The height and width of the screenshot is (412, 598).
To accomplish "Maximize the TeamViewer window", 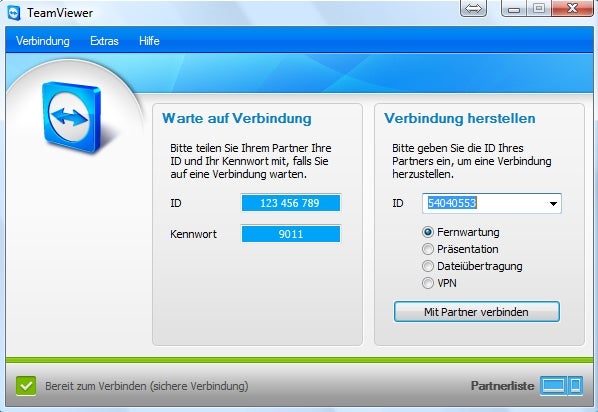I will 539,8.
